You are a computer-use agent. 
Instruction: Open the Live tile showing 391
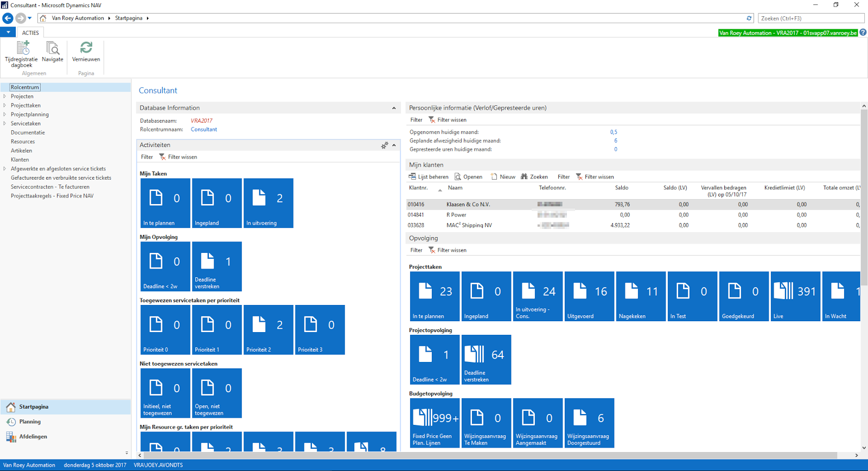(x=796, y=296)
